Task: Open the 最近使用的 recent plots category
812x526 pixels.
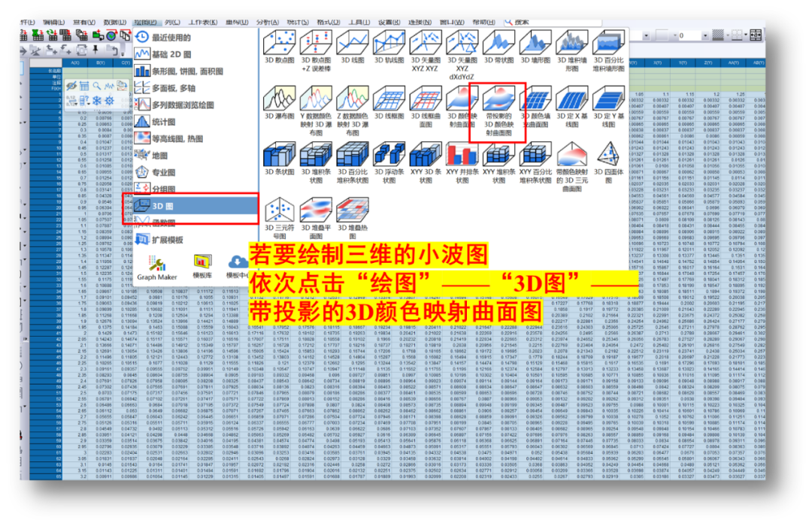Action: pyautogui.click(x=195, y=38)
